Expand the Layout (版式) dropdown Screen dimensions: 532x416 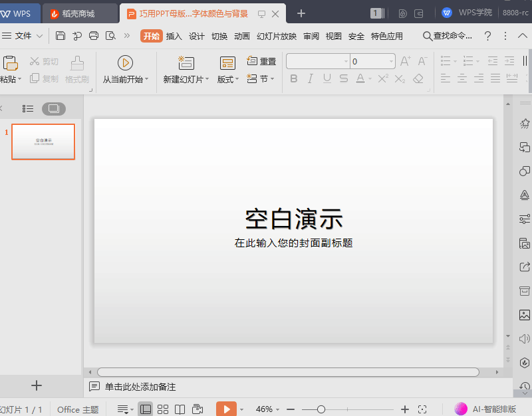coord(228,79)
